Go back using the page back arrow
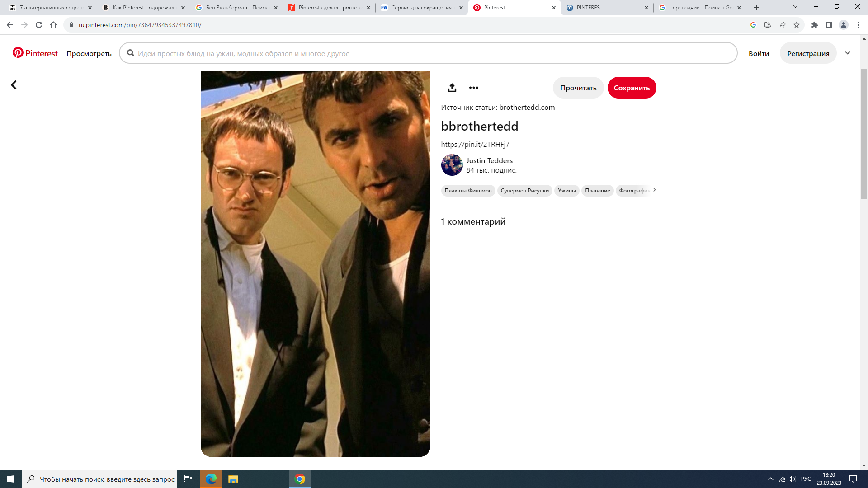This screenshot has height=488, width=868. click(x=14, y=85)
